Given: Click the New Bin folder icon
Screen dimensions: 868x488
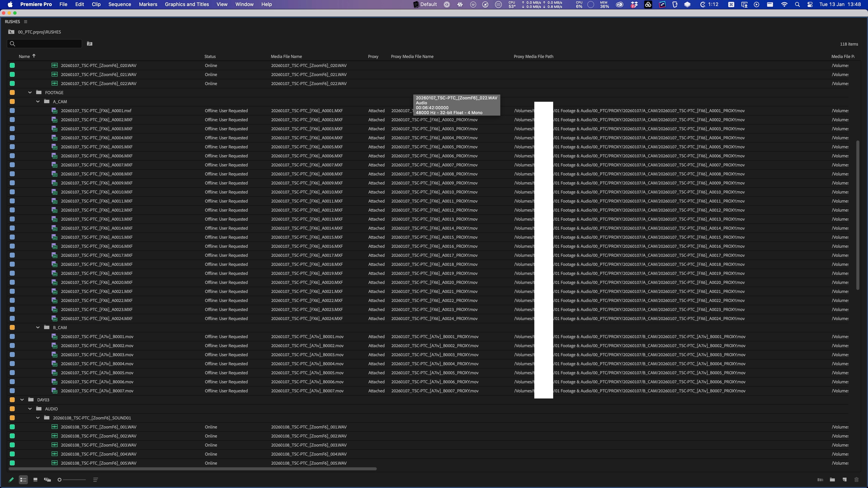Looking at the screenshot, I should click(832, 480).
